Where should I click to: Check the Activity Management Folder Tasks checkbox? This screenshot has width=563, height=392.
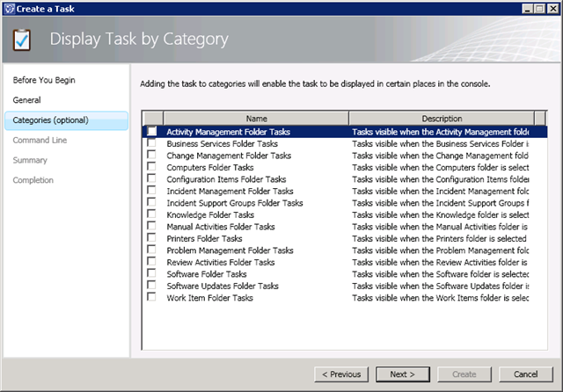point(152,132)
